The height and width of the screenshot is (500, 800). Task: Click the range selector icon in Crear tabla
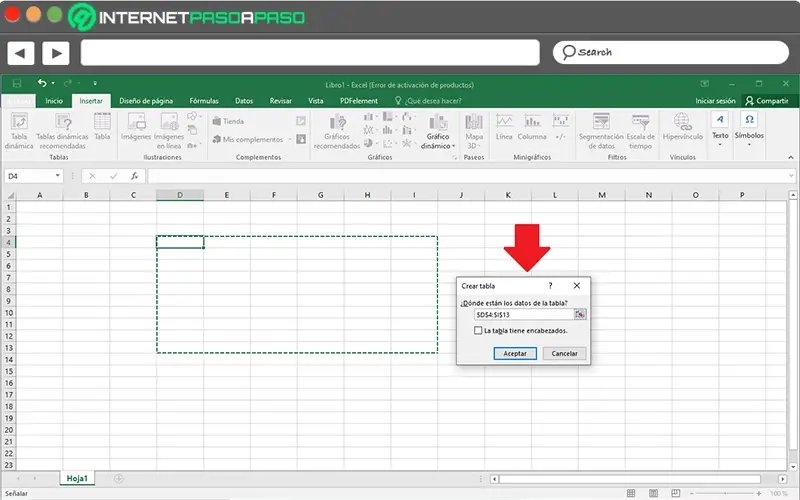580,314
